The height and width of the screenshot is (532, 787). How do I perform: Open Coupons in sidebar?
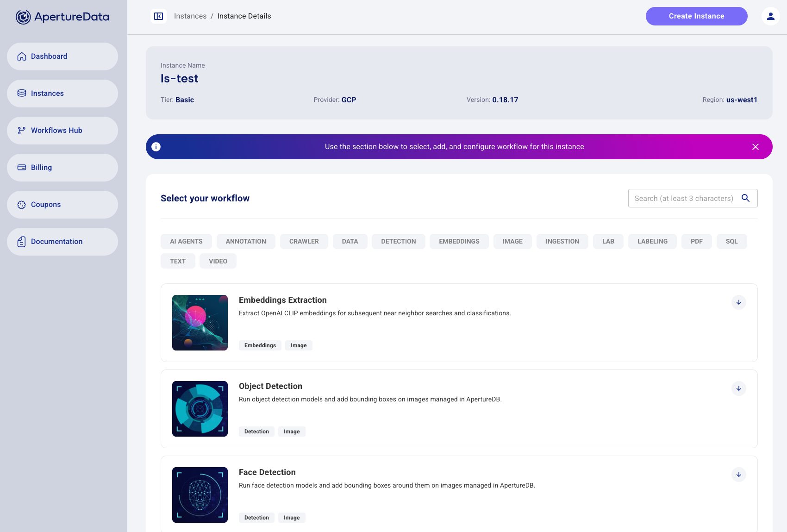(x=62, y=205)
